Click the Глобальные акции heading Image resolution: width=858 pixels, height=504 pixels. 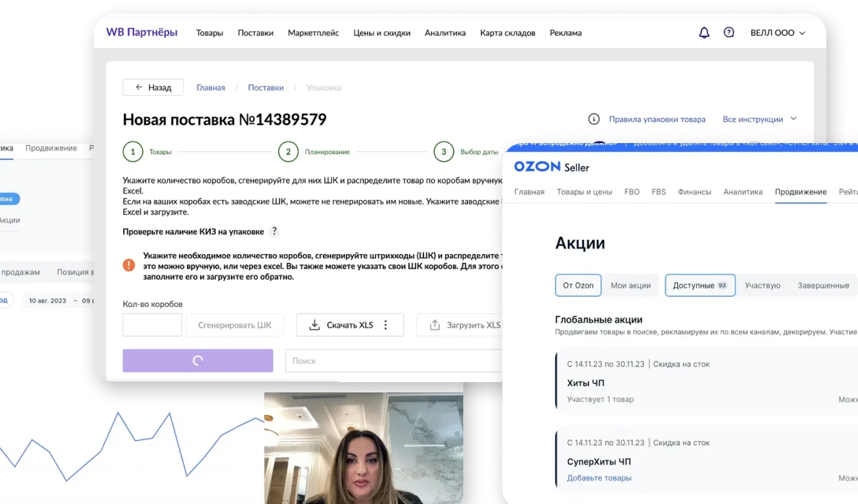coord(598,319)
